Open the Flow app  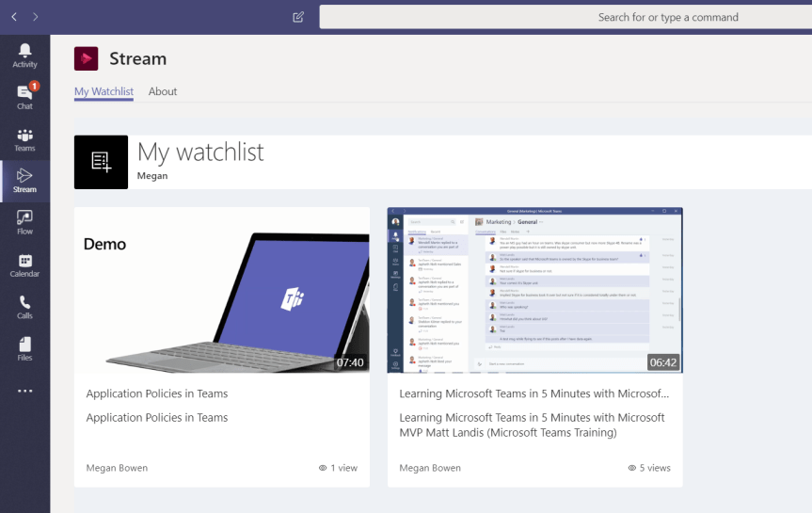24,223
